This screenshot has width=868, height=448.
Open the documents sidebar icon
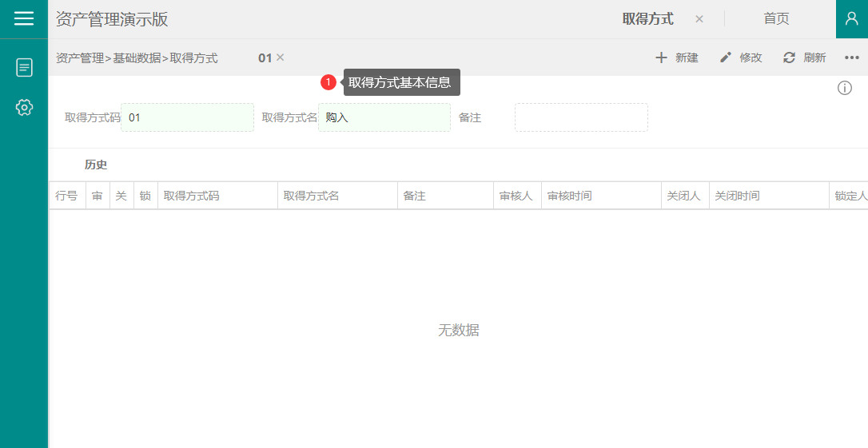coord(24,67)
